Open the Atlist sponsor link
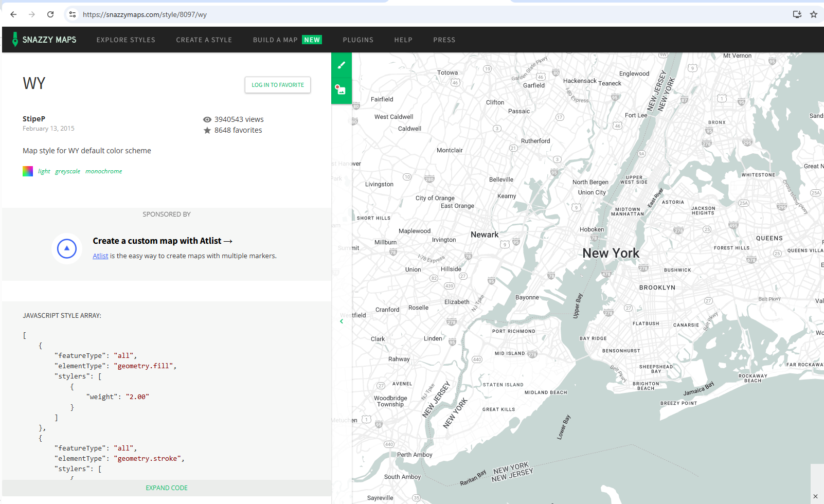Image resolution: width=824 pixels, height=504 pixels. 100,256
